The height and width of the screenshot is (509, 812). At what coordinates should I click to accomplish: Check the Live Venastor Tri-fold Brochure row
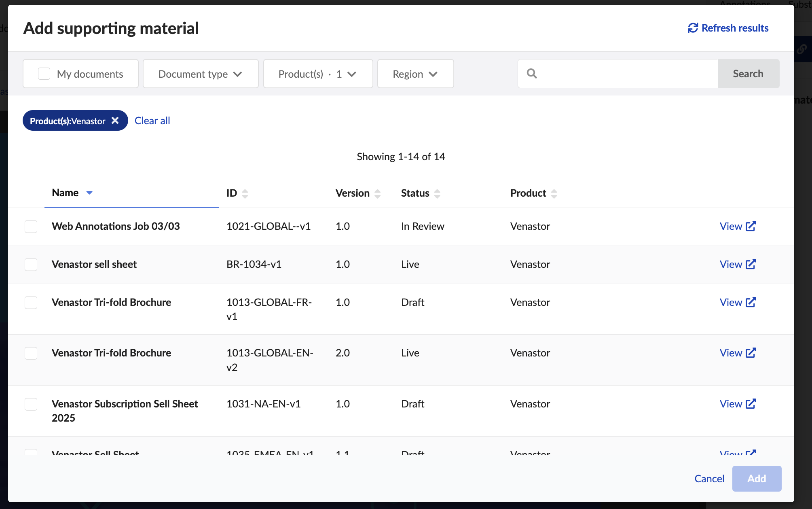coord(31,353)
